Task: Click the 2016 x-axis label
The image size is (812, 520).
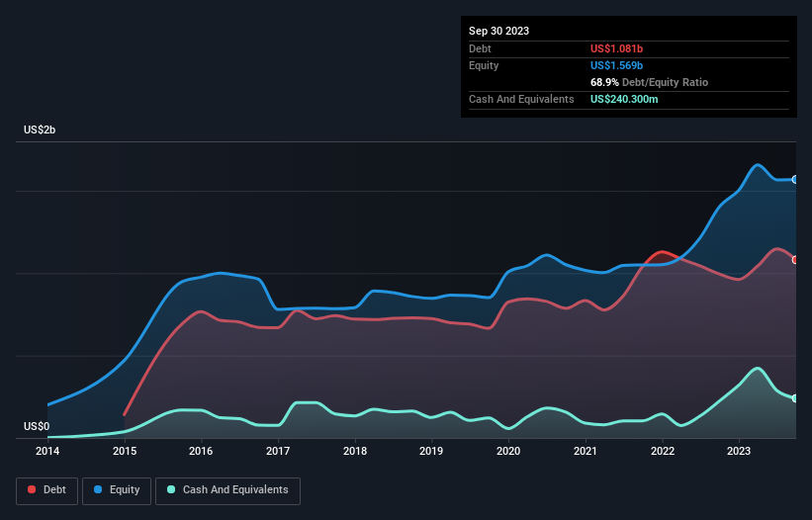Action: [201, 451]
